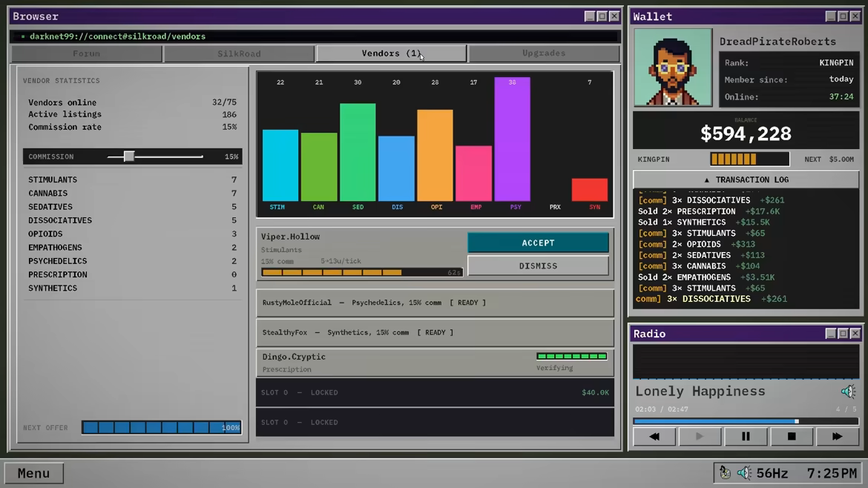Minimize the Browser window
868x488 pixels.
pyautogui.click(x=590, y=16)
